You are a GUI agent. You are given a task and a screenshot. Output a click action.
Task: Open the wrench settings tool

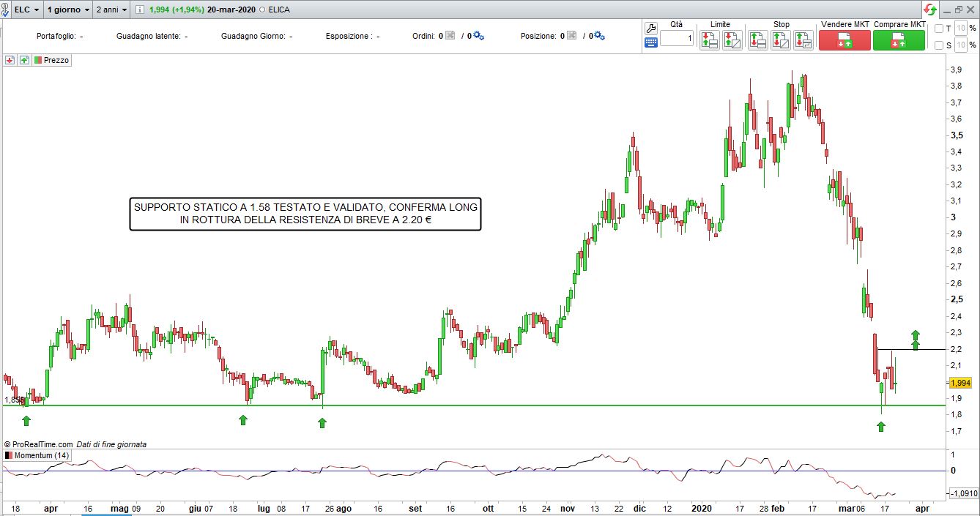651,29
